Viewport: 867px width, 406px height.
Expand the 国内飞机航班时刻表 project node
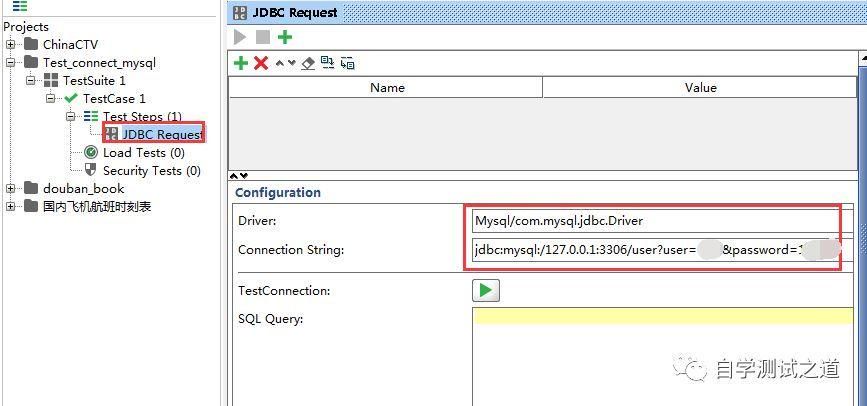10,207
